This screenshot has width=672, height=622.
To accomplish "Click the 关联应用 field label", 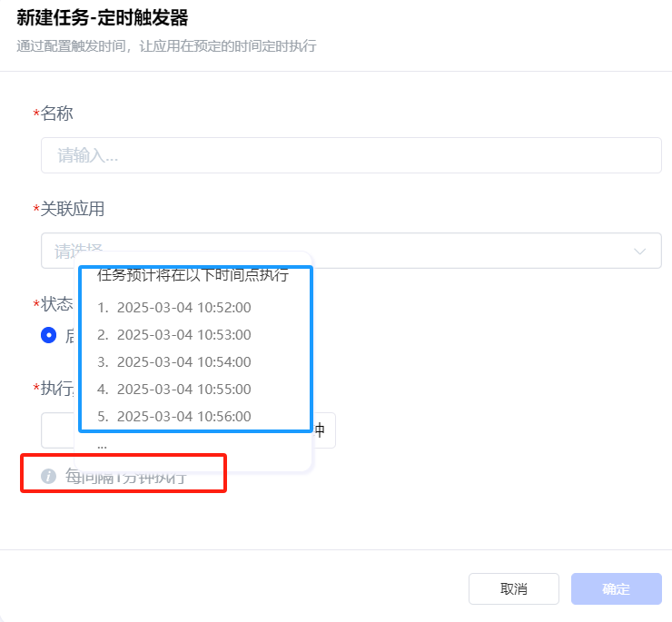I will click(x=72, y=209).
